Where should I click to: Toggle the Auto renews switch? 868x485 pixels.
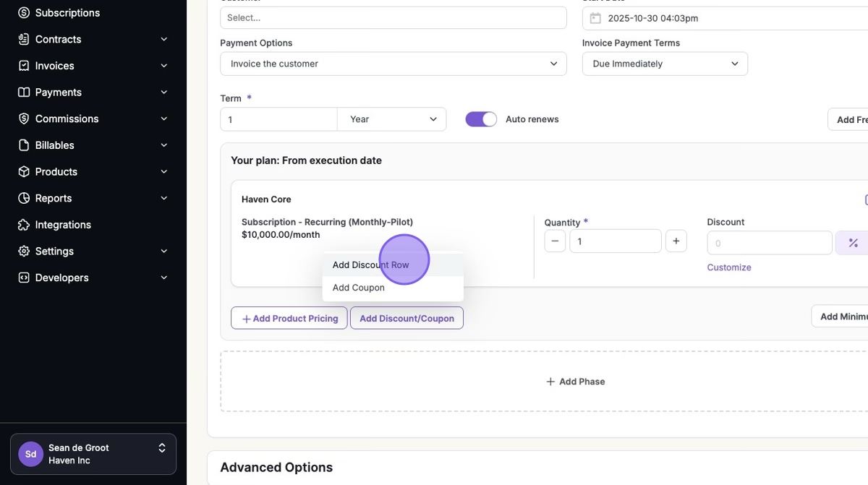(481, 119)
